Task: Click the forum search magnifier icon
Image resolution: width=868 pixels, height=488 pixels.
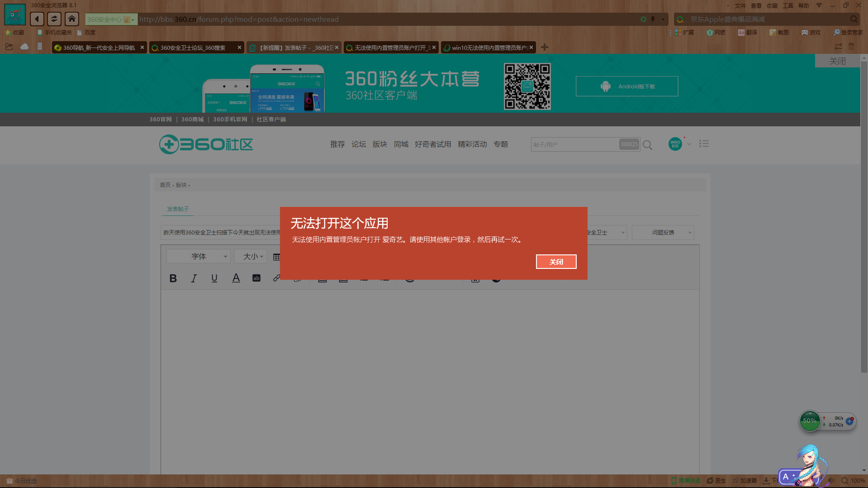Action: click(647, 145)
